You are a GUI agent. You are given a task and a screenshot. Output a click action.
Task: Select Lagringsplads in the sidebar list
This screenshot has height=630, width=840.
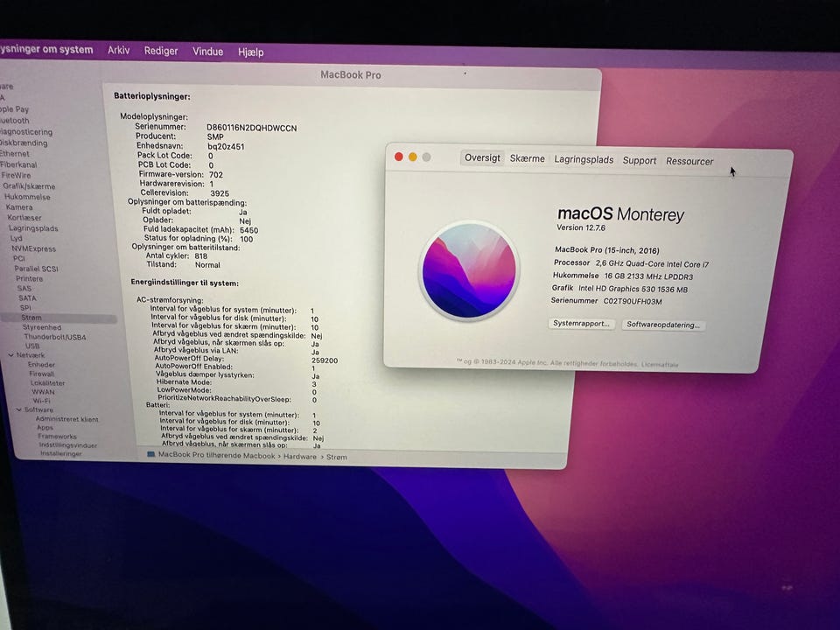click(x=33, y=228)
